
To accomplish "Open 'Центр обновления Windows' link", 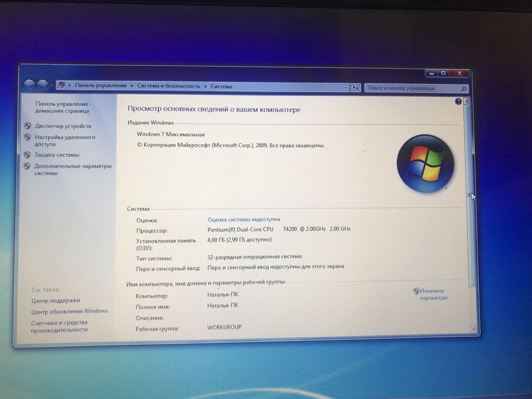I will (x=70, y=311).
